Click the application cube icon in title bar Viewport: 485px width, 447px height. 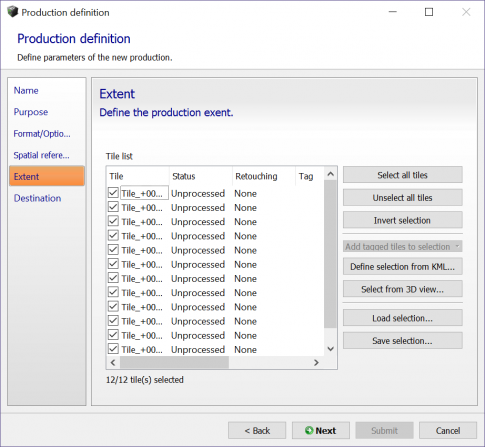coord(12,12)
